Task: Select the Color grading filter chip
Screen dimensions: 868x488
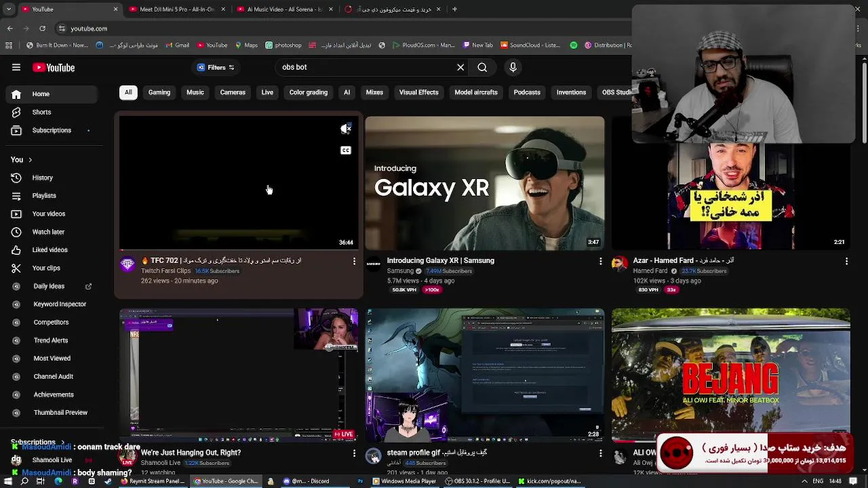Action: tap(309, 92)
